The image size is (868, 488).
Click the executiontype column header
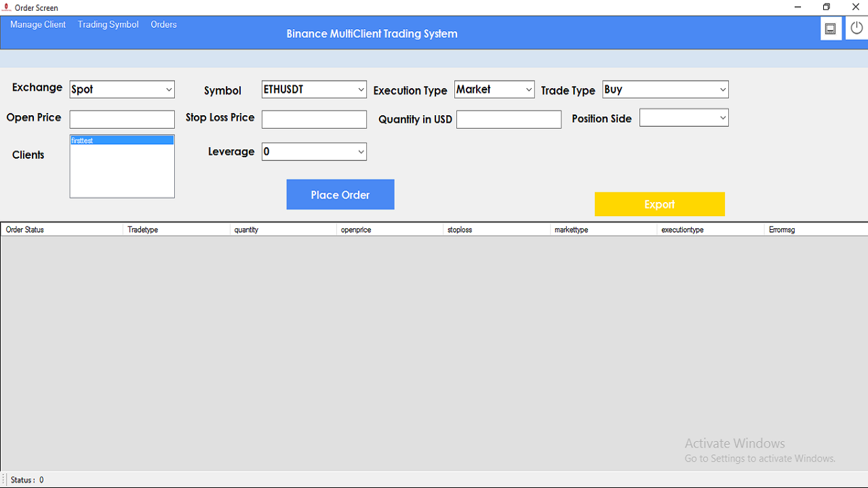(710, 230)
